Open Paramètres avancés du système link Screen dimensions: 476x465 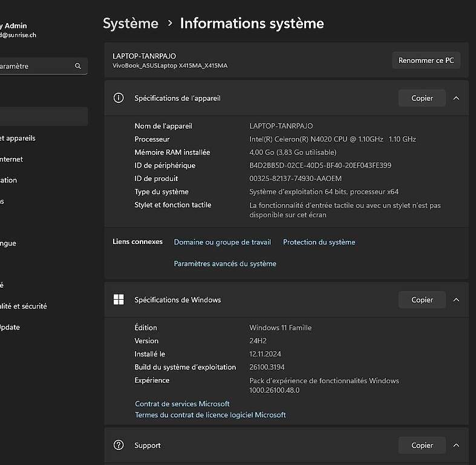tap(225, 263)
